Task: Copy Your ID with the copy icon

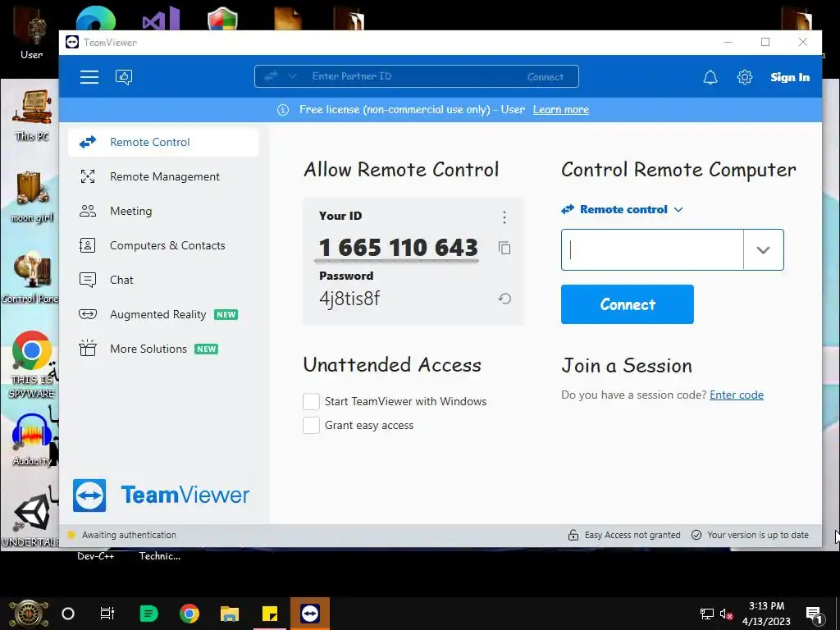Action: tap(504, 248)
